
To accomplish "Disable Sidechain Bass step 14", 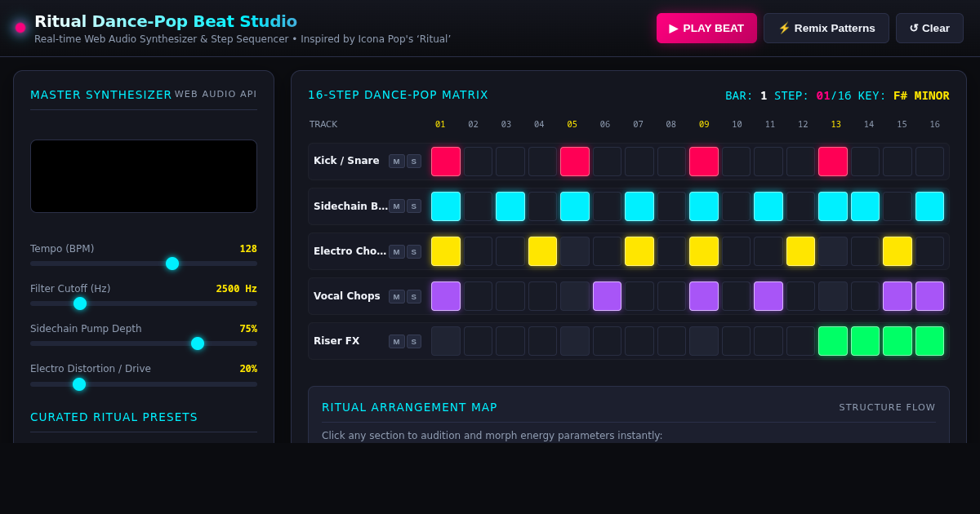I will click(x=865, y=206).
